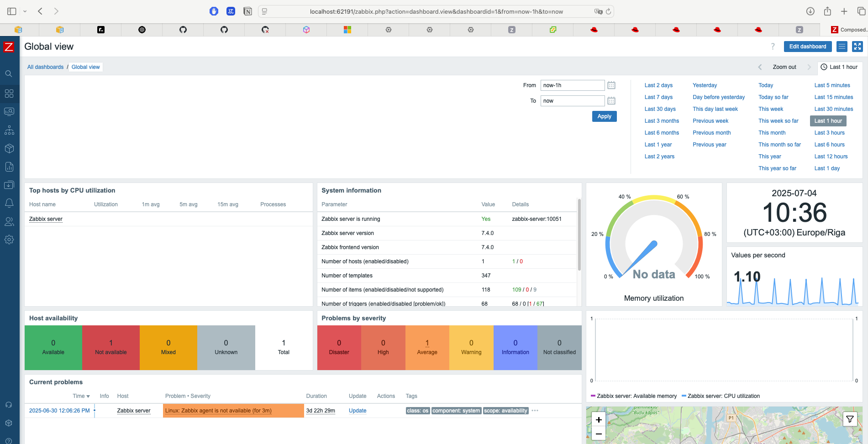Click the System information scrollbar

[x=579, y=235]
